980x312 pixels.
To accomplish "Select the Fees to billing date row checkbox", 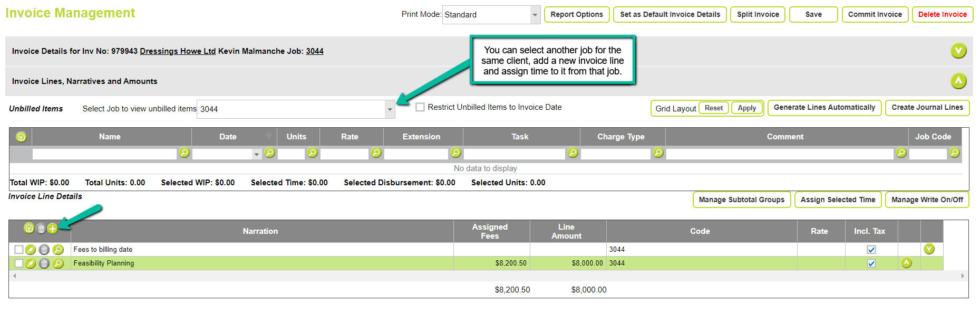I will click(19, 250).
